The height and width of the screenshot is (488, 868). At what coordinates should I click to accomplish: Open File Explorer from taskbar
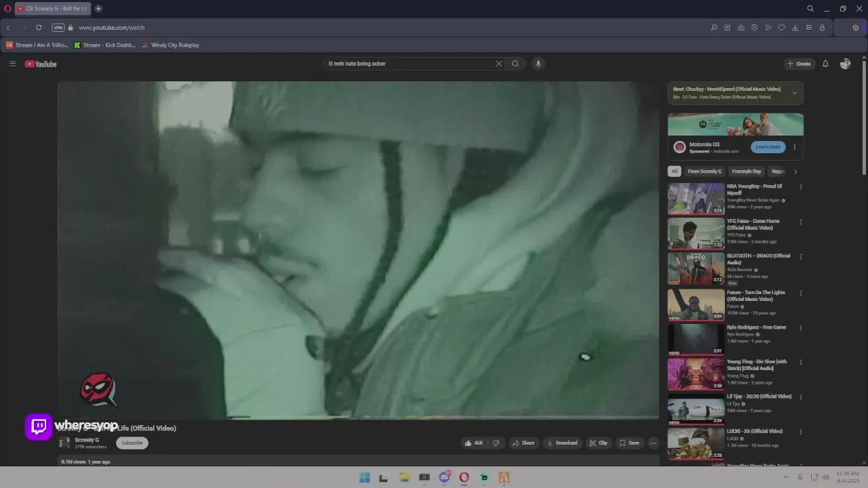404,478
